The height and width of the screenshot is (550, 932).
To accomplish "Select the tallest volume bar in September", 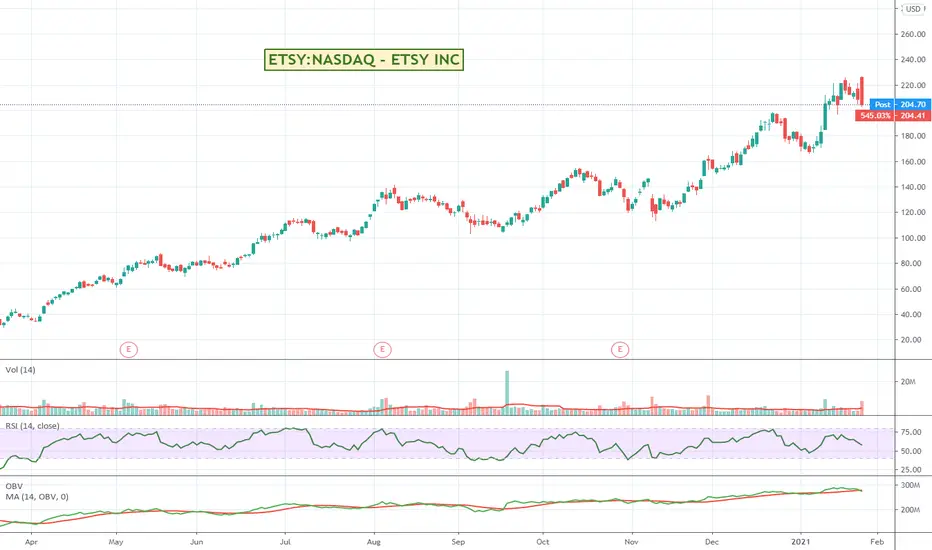I will (507, 392).
